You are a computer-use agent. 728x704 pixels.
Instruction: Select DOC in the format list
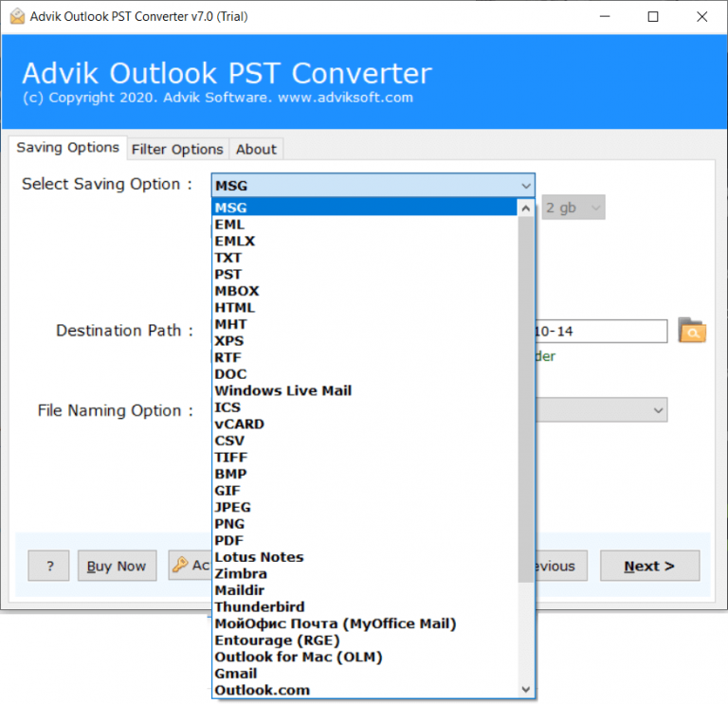[x=365, y=374]
